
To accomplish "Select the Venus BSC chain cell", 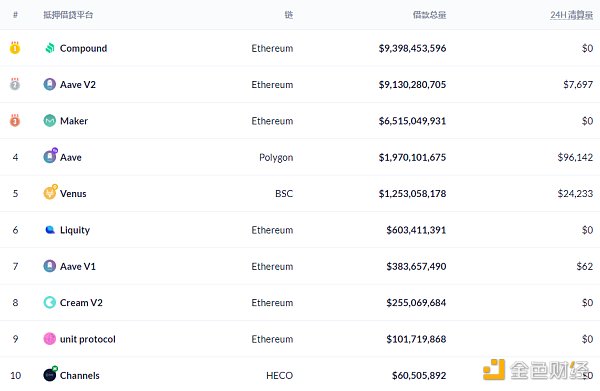I will coord(284,194).
